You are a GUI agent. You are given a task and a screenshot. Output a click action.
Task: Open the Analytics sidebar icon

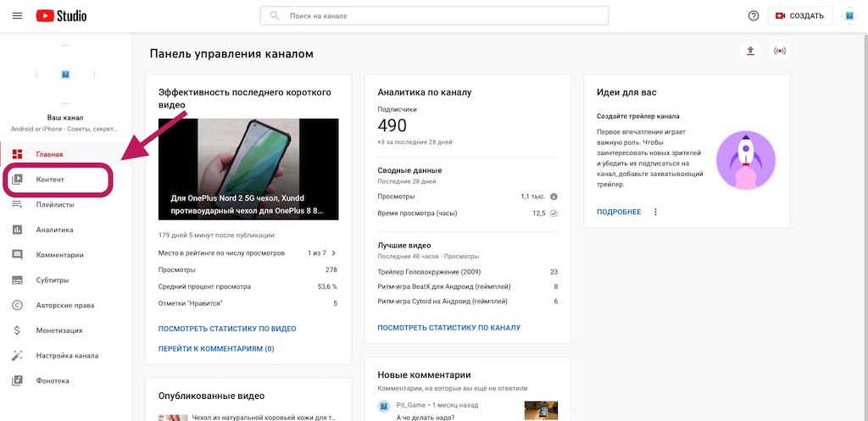pos(17,230)
